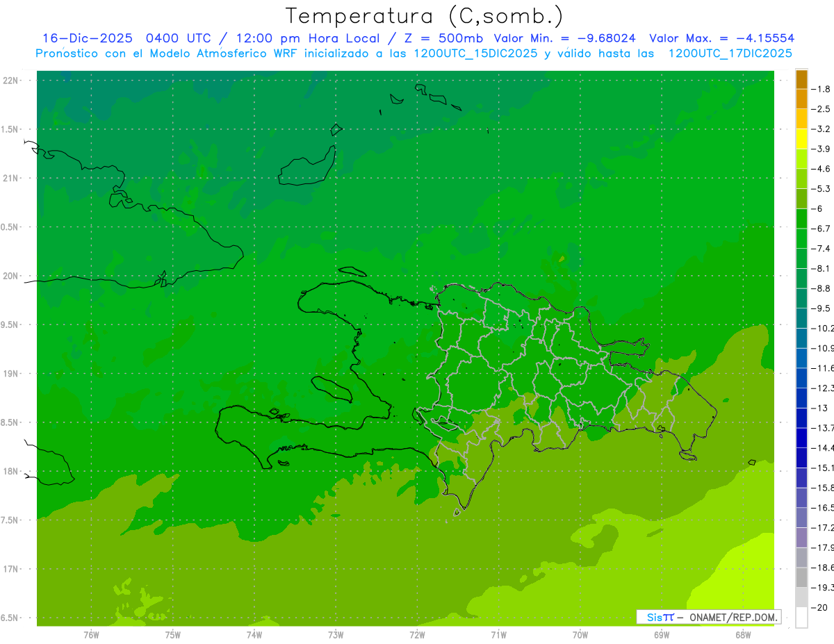834x644 pixels.
Task: Click the "-18.6" colorbar value
Action: tap(823, 568)
